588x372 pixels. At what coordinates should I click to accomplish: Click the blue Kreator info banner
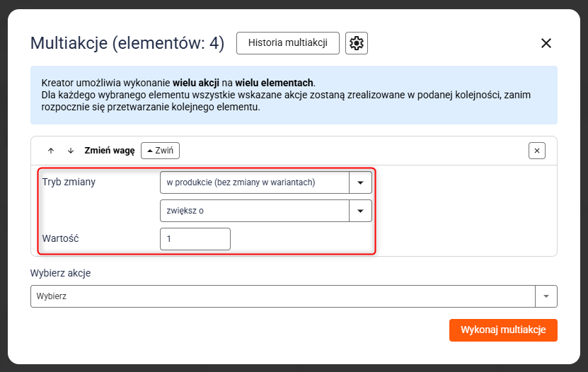(294, 95)
